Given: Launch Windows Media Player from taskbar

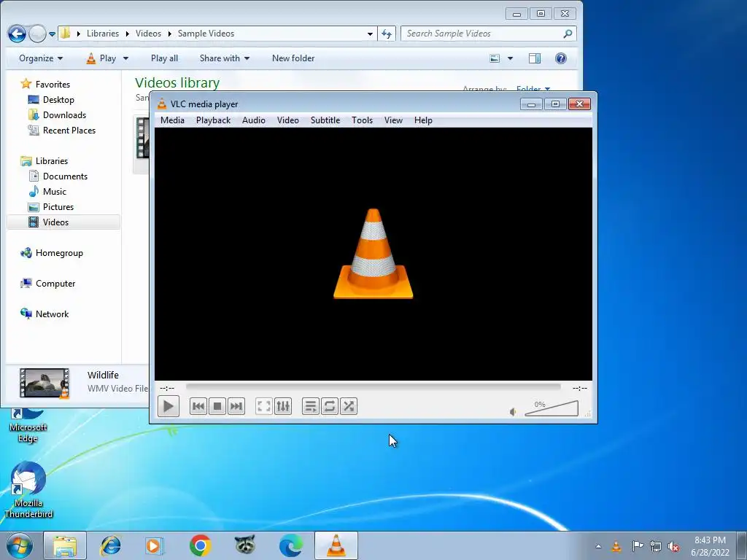Looking at the screenshot, I should [x=154, y=545].
